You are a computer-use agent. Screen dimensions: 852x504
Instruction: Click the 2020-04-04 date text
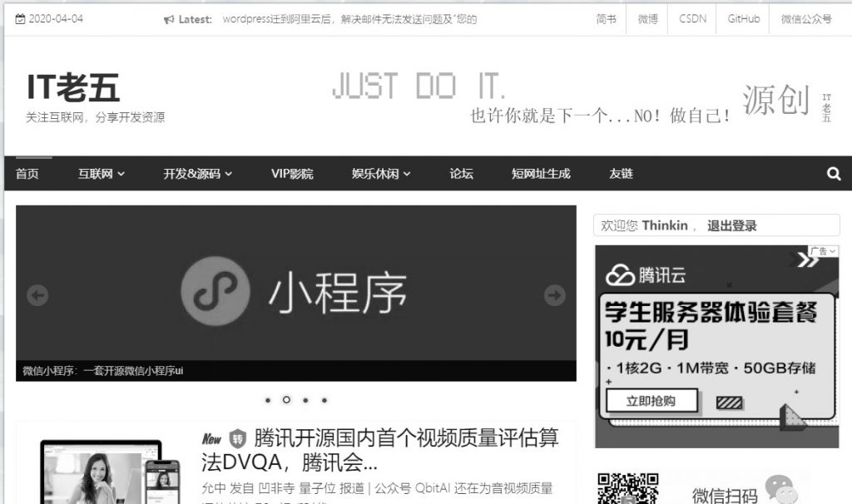(56, 19)
